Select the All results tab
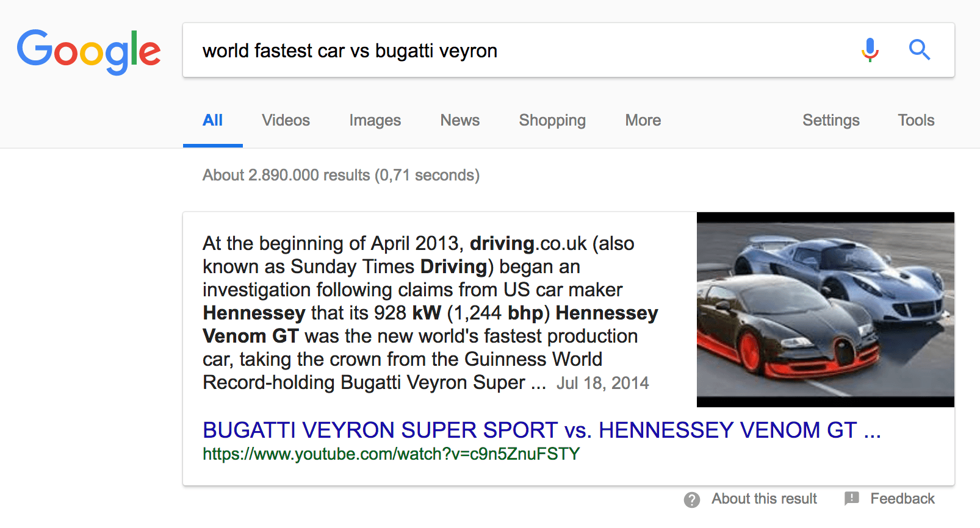This screenshot has width=980, height=528. pos(212,121)
